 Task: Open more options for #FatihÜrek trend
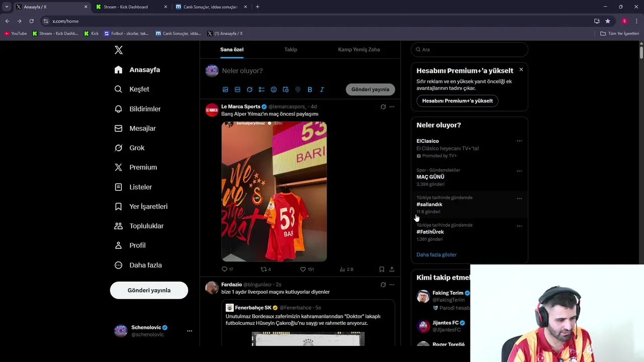(519, 226)
